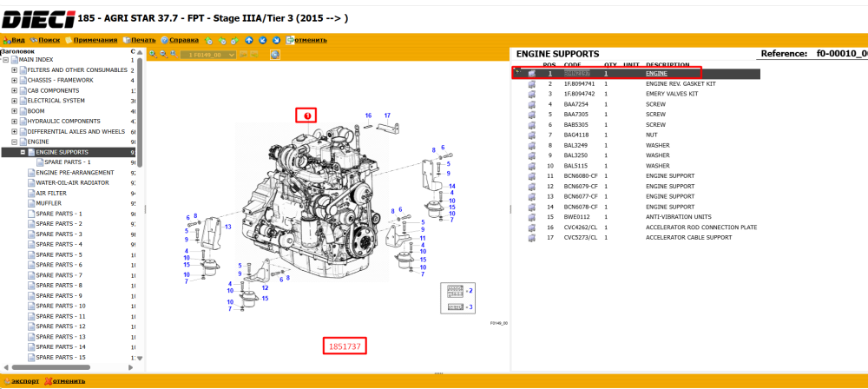Viewport: 868px width, 389px height.
Task: Expand CAB COMPONENTS node
Action: 15,90
